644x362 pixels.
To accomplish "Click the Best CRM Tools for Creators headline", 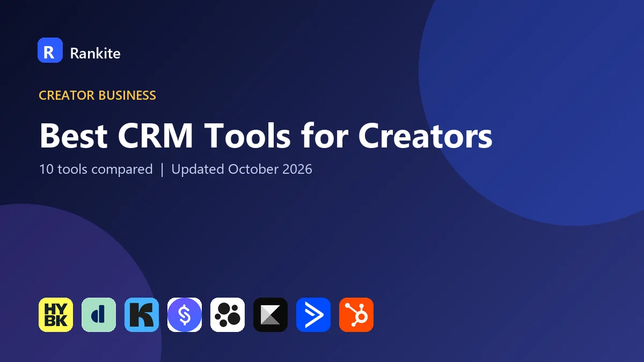I will [x=266, y=136].
